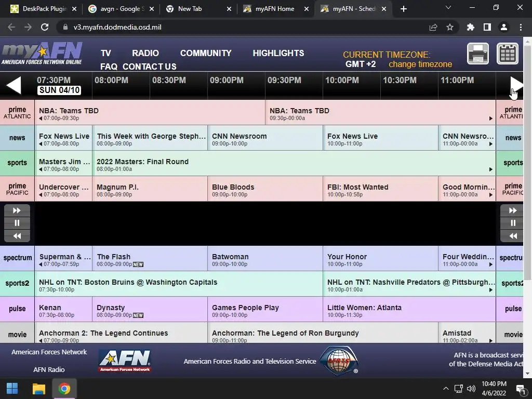Open the volume control in the tray
The image size is (532, 399).
point(471,389)
